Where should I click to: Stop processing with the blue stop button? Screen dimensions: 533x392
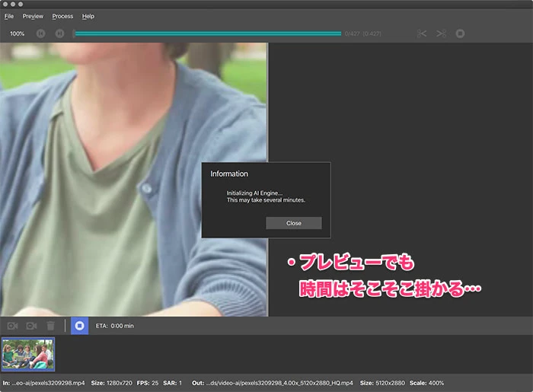(x=79, y=326)
